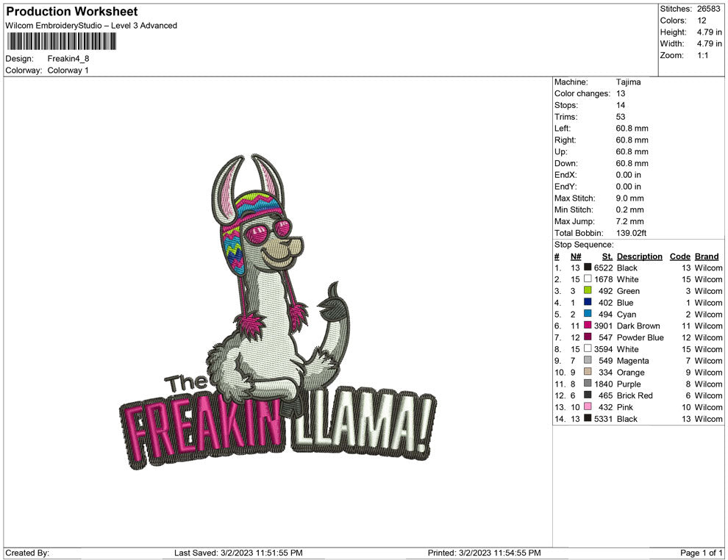Viewport: 728px width, 560px height.
Task: Click the Colorway 1 value
Action: (x=68, y=70)
